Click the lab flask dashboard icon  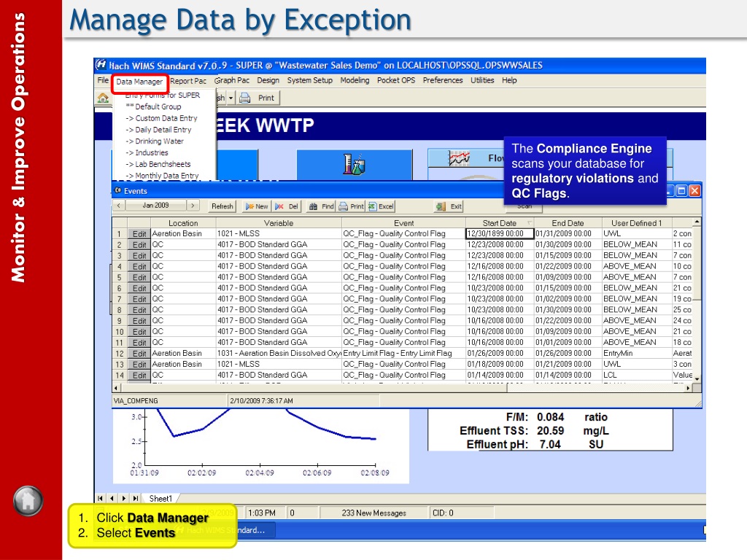355,164
